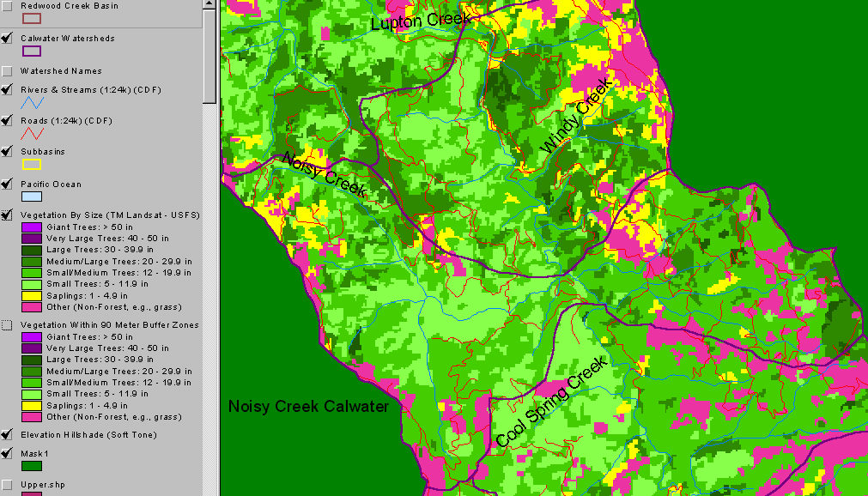Image resolution: width=868 pixels, height=496 pixels.
Task: Click Medium/Large Trees swatch in 90 Meter Buffer legend
Action: tap(32, 371)
